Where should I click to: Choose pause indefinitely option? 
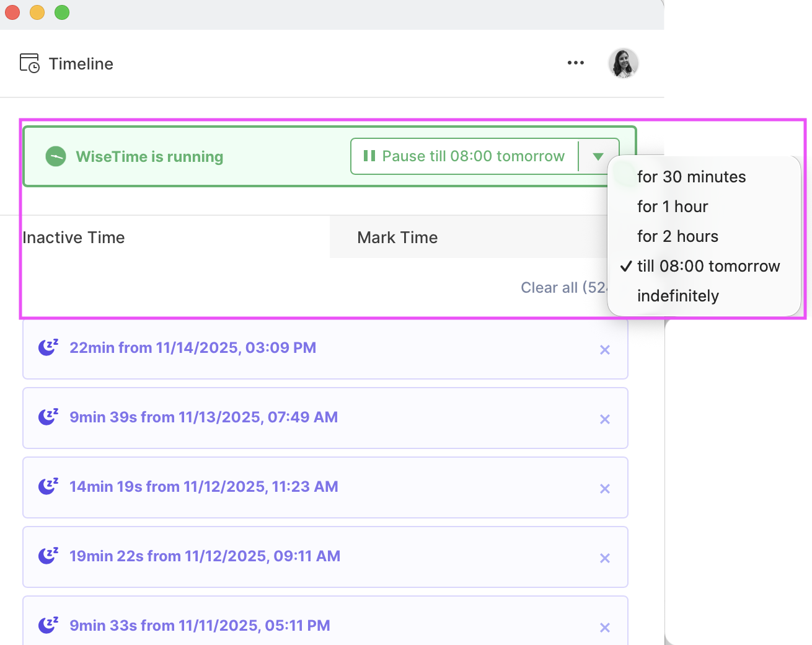[x=677, y=296]
